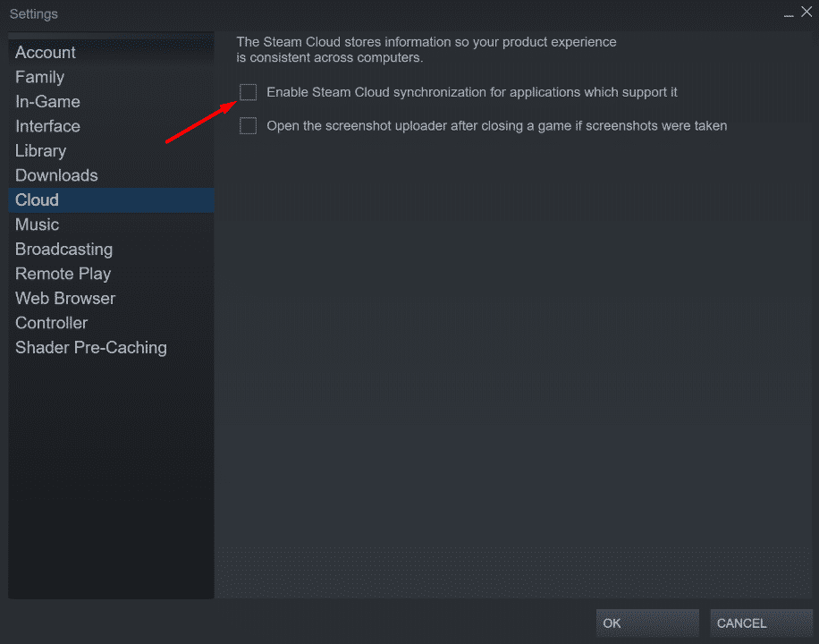Screen dimensions: 819x644
Task: Open Shader Pre-Caching settings
Action: [x=90, y=347]
